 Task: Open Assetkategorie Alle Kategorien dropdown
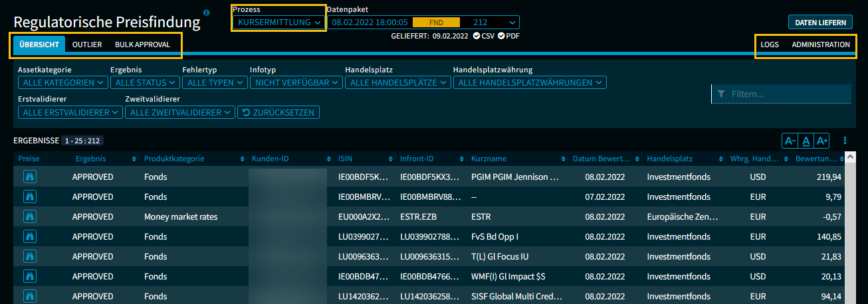62,83
